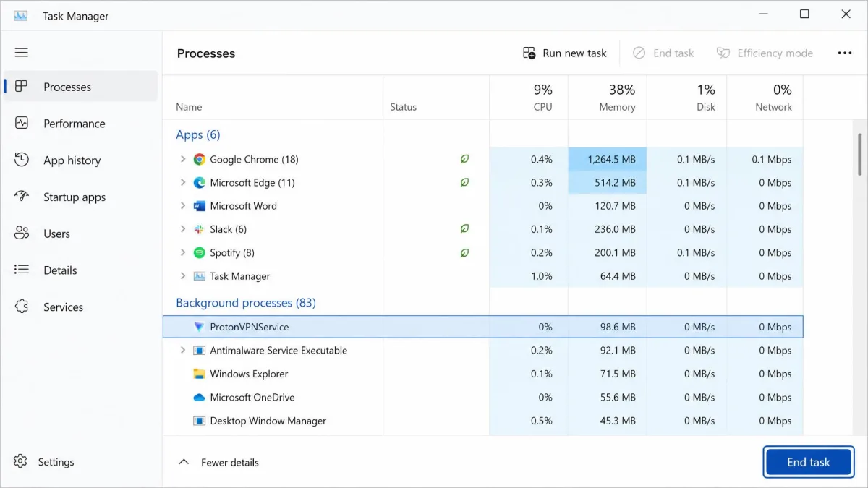Click Spotify's 200.1 MB memory cell
The width and height of the screenshot is (868, 488).
(x=608, y=253)
